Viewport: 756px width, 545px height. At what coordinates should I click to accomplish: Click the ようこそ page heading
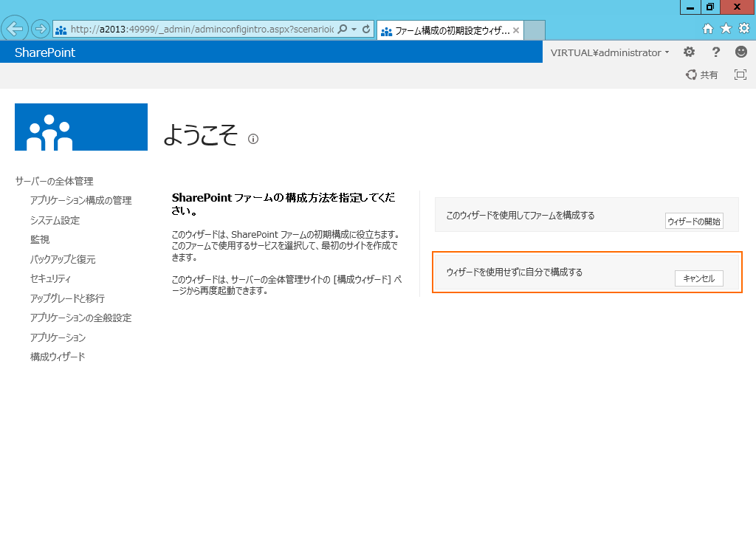coord(200,134)
